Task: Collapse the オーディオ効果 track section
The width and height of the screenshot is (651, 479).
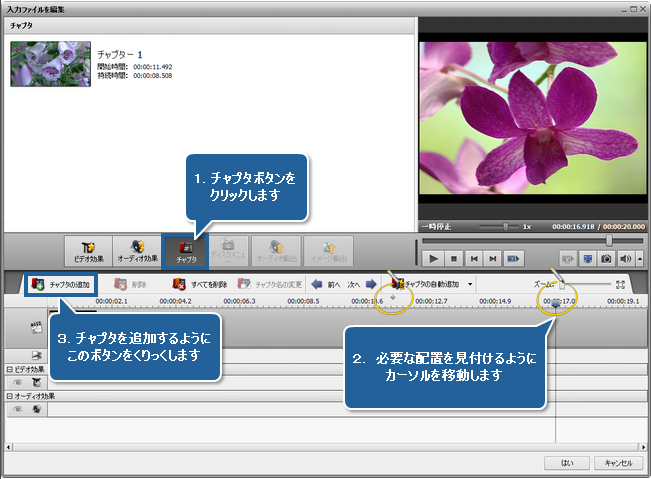Action: pos(9,396)
